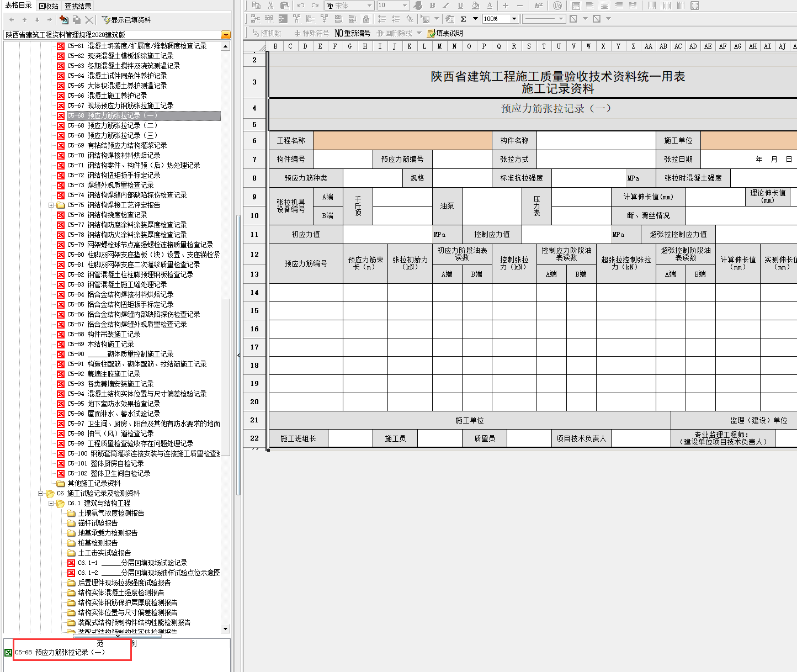This screenshot has height=672, width=797.
Task: Select C5-70 钢结构焊接材料烘焙记录 in the tree
Action: (x=124, y=155)
